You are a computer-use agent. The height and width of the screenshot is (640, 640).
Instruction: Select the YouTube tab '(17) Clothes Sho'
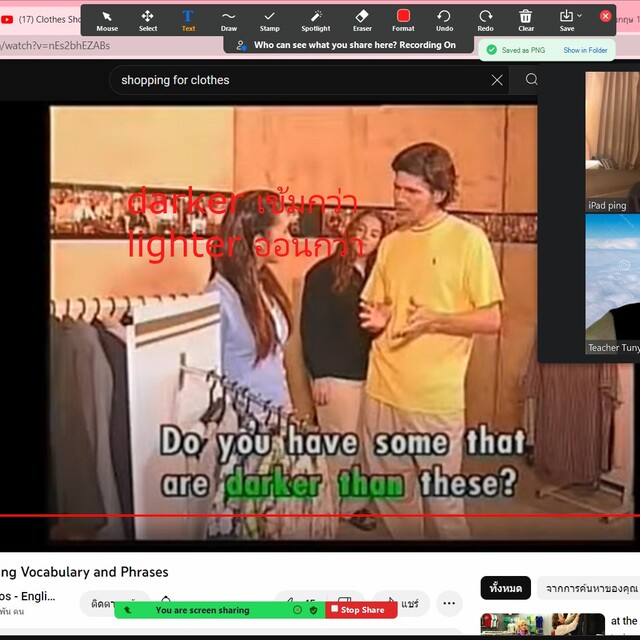tap(41, 19)
